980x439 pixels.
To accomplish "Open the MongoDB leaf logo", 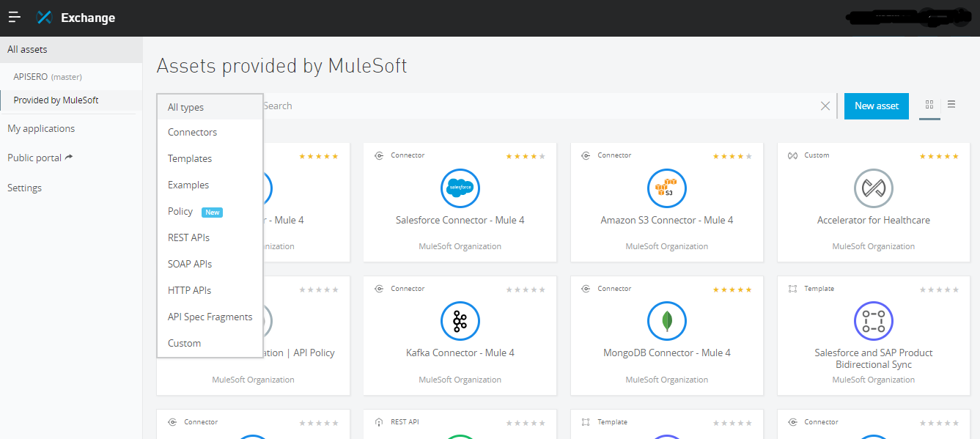I will click(x=667, y=321).
